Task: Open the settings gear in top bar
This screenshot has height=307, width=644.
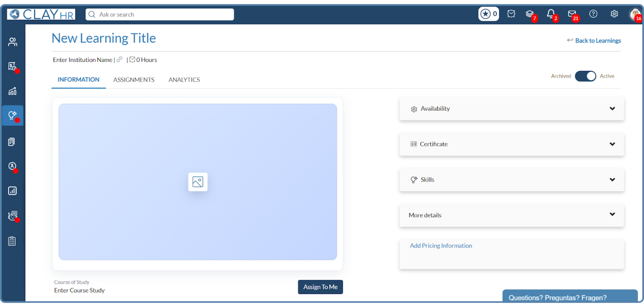Action: pyautogui.click(x=614, y=14)
